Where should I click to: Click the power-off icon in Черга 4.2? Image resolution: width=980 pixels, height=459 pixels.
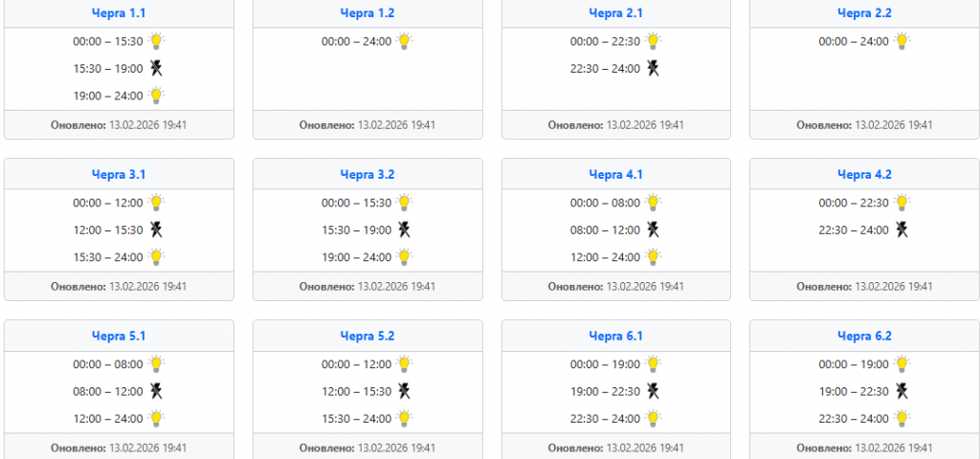[902, 229]
